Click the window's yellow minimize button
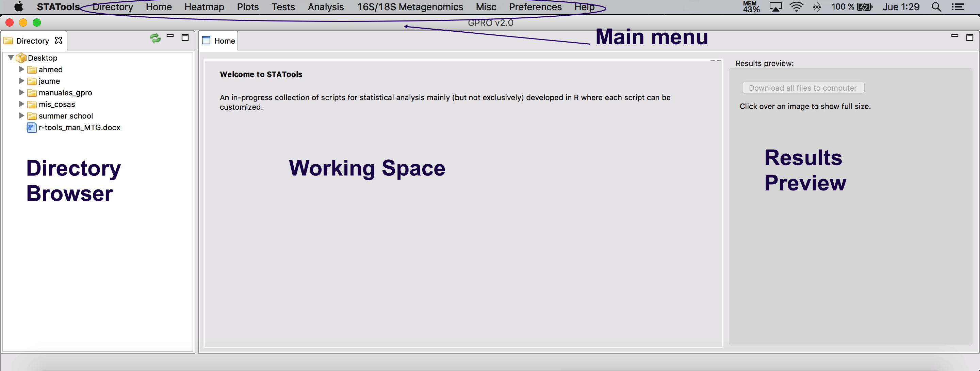 pos(23,22)
